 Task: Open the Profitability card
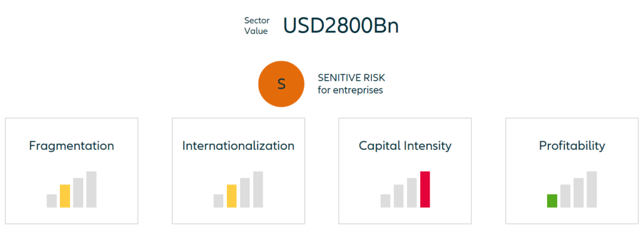(571, 171)
